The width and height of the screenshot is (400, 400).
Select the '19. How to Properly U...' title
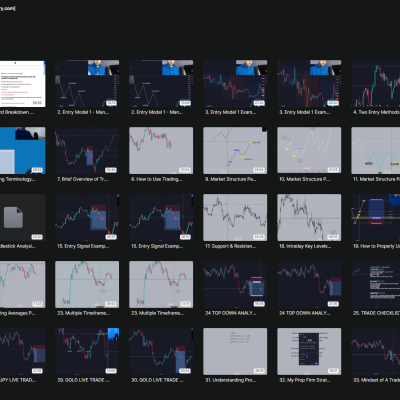(376, 246)
